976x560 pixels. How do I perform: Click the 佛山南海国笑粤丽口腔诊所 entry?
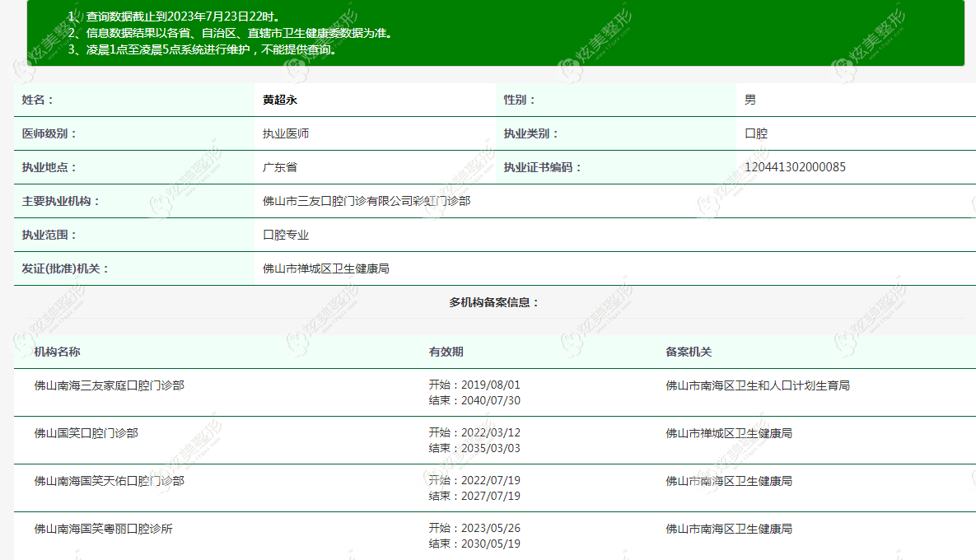[103, 529]
